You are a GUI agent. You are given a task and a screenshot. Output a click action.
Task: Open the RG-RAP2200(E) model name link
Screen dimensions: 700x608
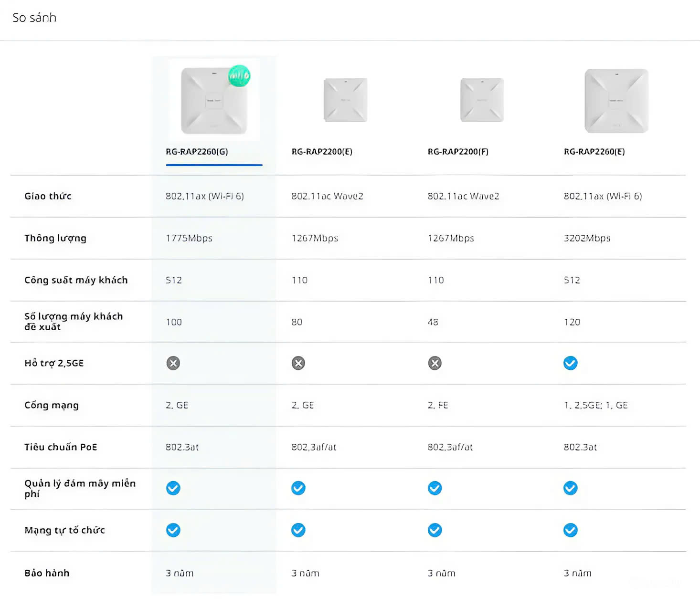[322, 152]
